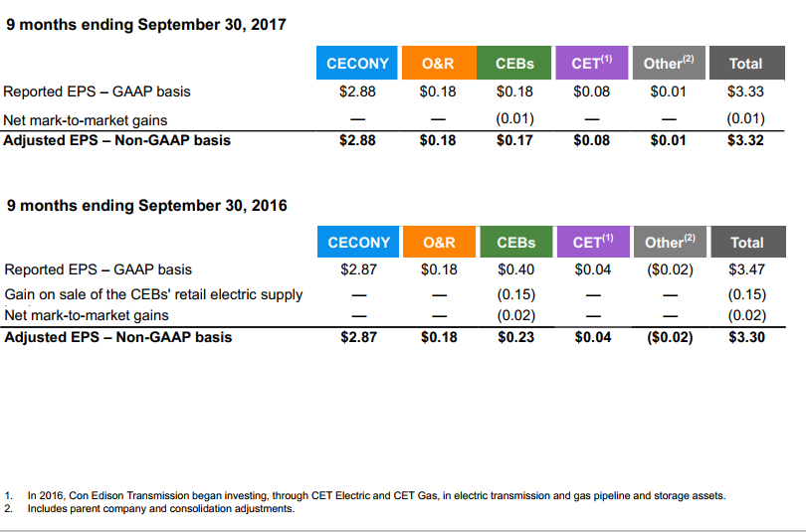Select the dark Total header in 2017 table
The width and height of the screenshot is (806, 532).
(747, 63)
